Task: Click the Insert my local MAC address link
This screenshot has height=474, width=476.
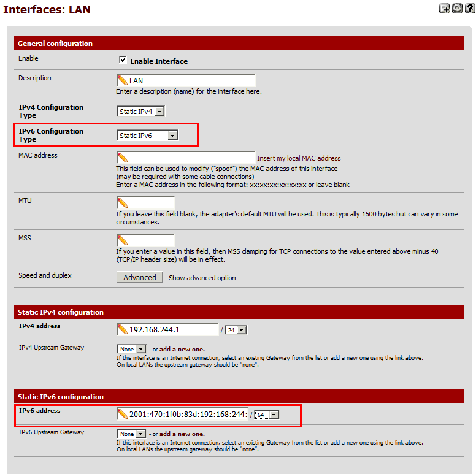Action: tap(299, 158)
